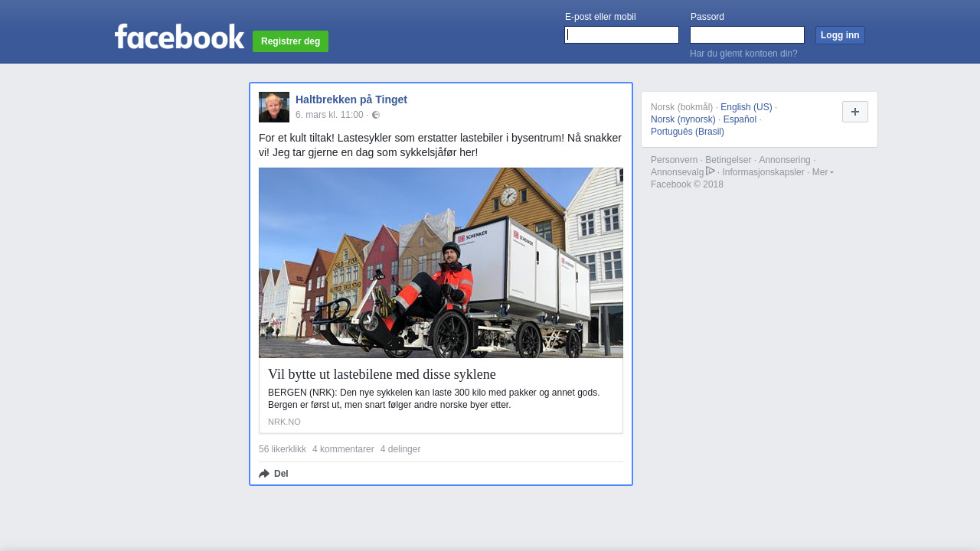Focus the Passord input field
This screenshot has width=980, height=551.
746,35
